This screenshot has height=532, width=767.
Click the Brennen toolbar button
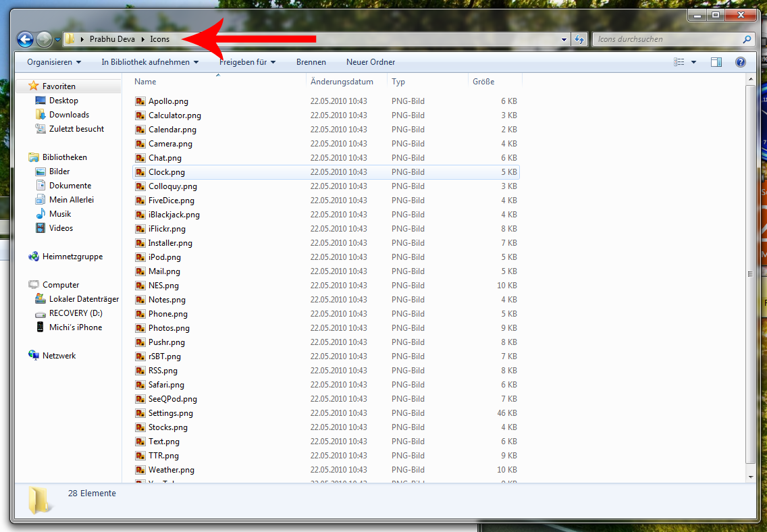(311, 62)
